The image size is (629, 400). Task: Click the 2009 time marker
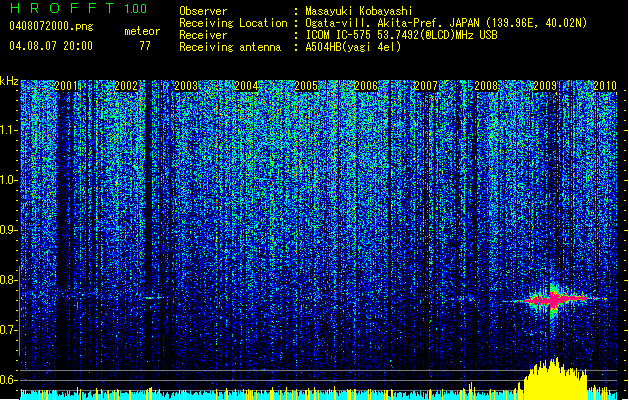pos(545,86)
